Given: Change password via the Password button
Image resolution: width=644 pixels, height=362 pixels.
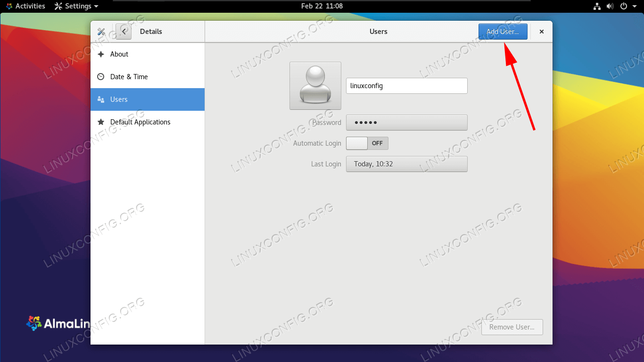Looking at the screenshot, I should coord(407,123).
